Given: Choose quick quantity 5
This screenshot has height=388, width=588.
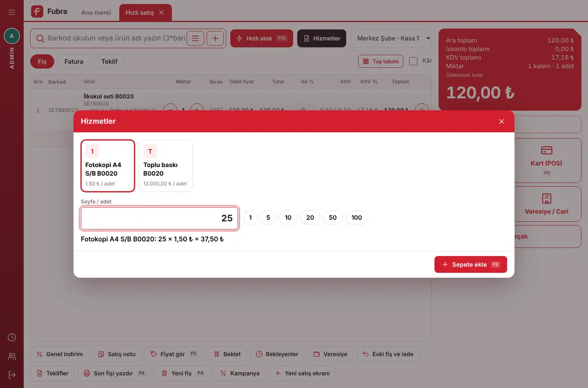Looking at the screenshot, I should point(268,218).
